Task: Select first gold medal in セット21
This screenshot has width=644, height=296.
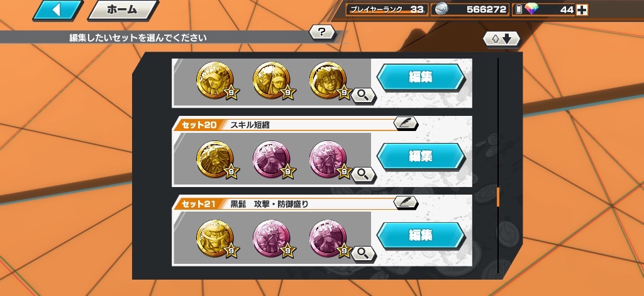Action: click(215, 239)
